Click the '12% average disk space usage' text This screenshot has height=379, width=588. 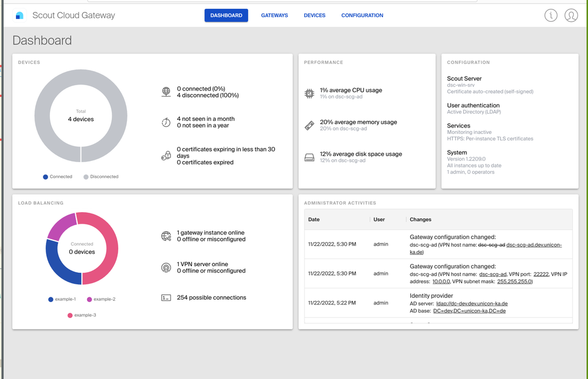point(361,154)
